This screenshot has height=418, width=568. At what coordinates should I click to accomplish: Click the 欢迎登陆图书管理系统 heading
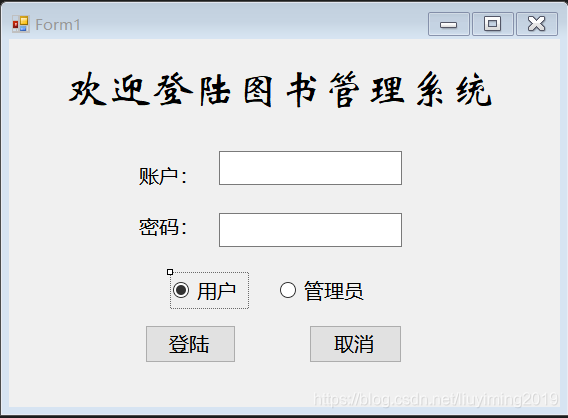coord(280,89)
